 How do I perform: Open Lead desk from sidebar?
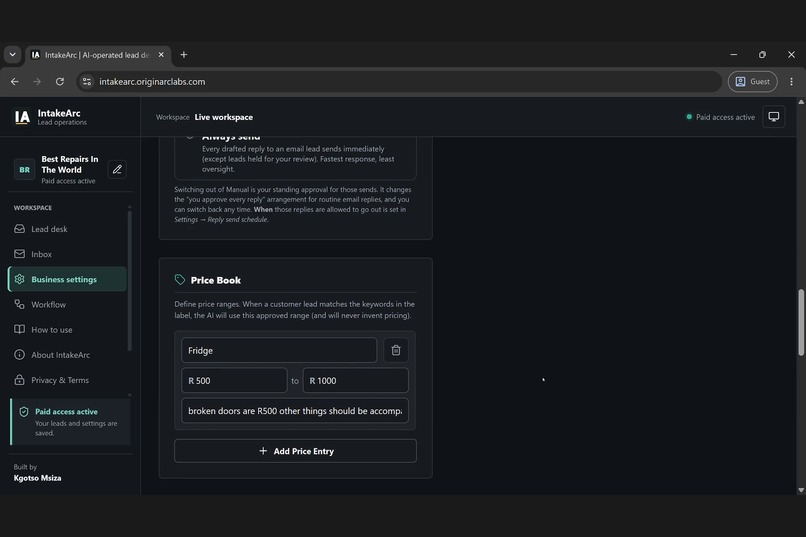tap(67, 229)
